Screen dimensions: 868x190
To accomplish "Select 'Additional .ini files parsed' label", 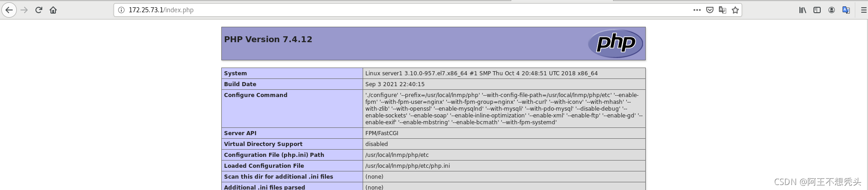I will coord(264,187).
